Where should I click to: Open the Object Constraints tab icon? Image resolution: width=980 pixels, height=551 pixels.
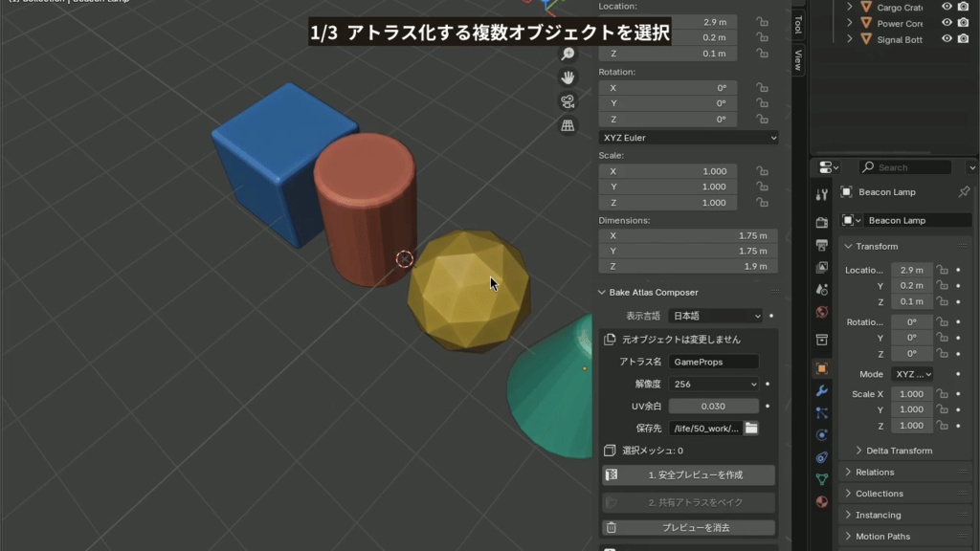click(x=822, y=457)
